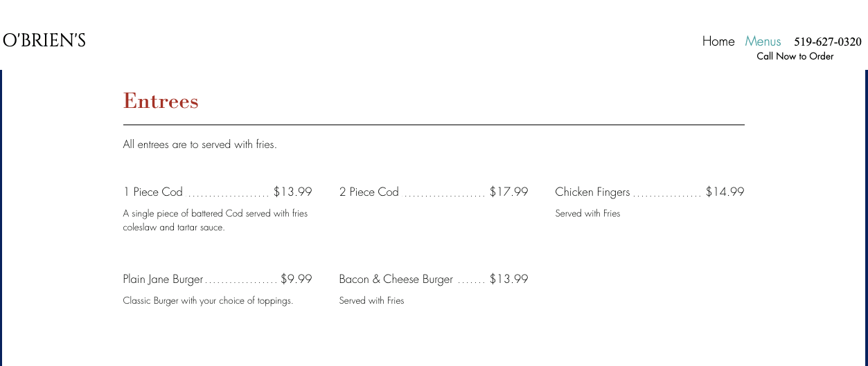Select the 2 Piece Cod item title

(x=369, y=192)
